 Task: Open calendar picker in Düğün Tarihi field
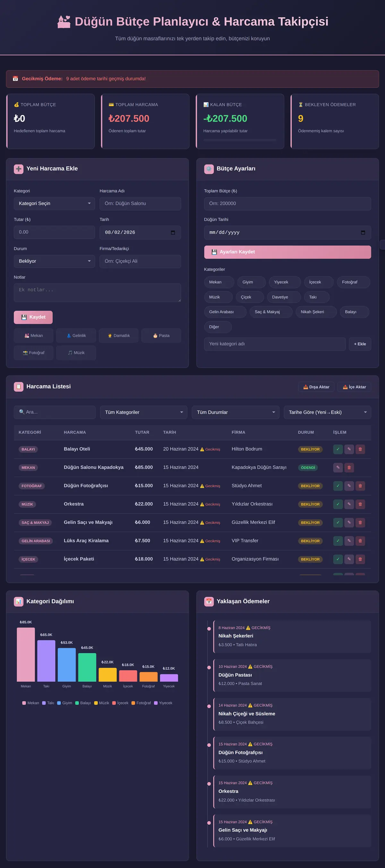point(363,232)
